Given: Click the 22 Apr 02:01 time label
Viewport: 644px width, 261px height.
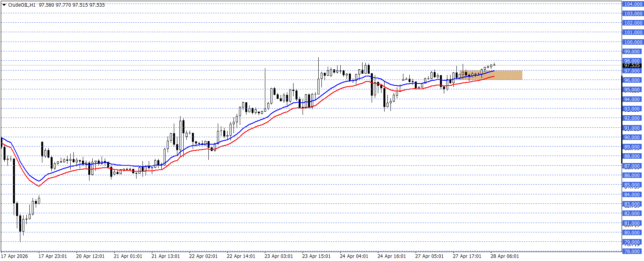Looking at the screenshot, I should point(203,256).
